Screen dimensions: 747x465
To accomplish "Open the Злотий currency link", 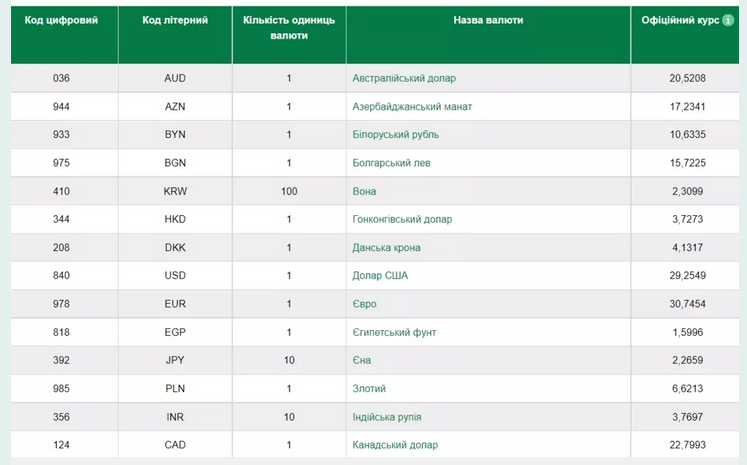I will [x=369, y=388].
